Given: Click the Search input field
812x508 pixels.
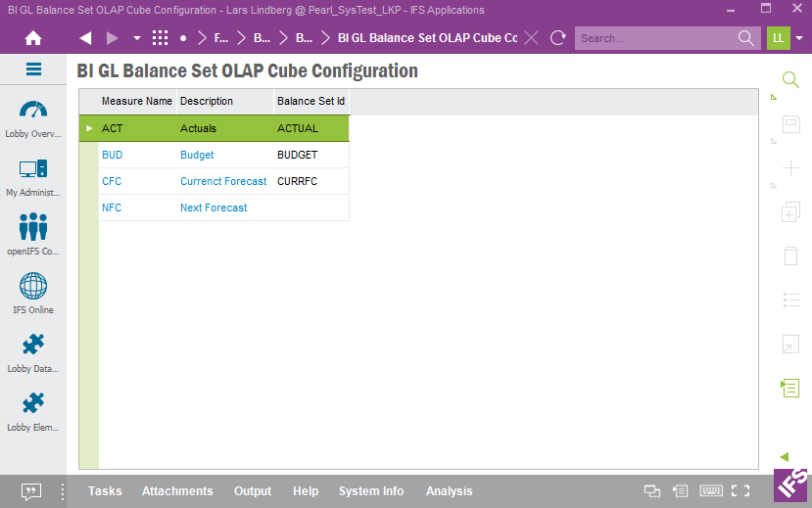Looking at the screenshot, I should pyautogui.click(x=655, y=38).
